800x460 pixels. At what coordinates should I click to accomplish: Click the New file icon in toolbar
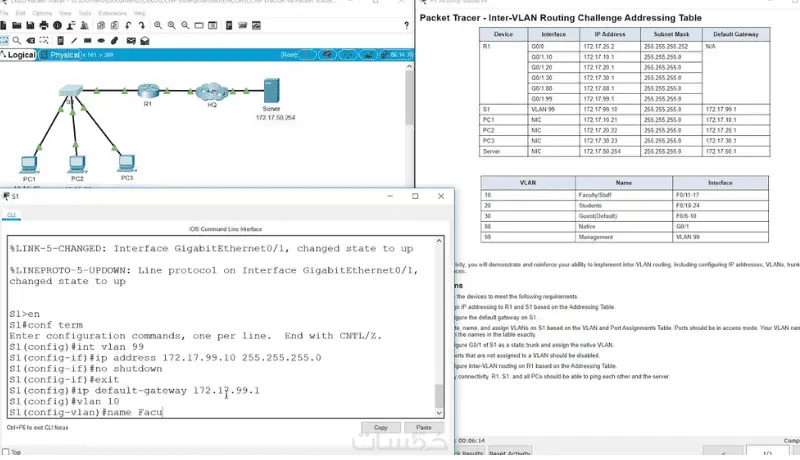[x=4, y=25]
